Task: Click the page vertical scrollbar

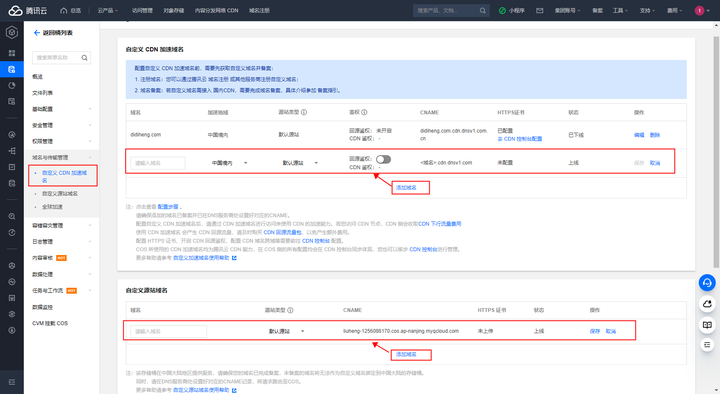Action: (x=716, y=152)
